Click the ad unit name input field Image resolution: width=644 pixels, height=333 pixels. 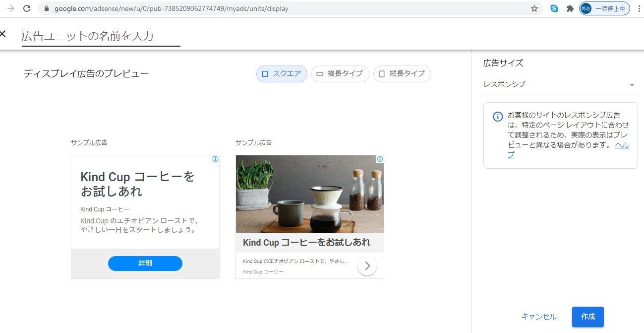(101, 36)
